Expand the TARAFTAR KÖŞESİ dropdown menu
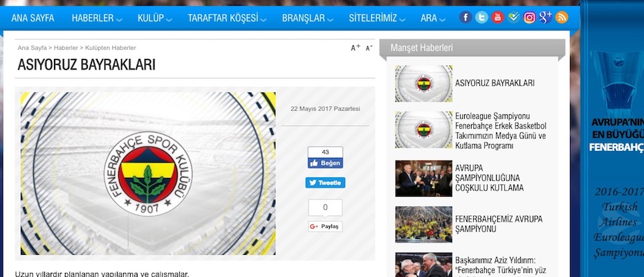 pos(227,18)
